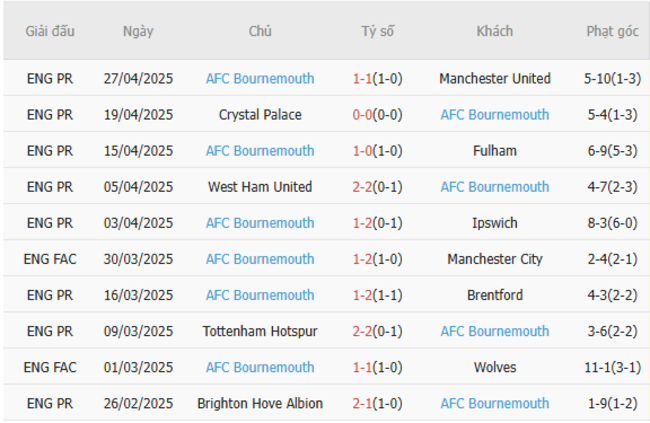Select Brighton Hove Albion team name
Screen dimensions: 650x423
pyautogui.click(x=260, y=403)
